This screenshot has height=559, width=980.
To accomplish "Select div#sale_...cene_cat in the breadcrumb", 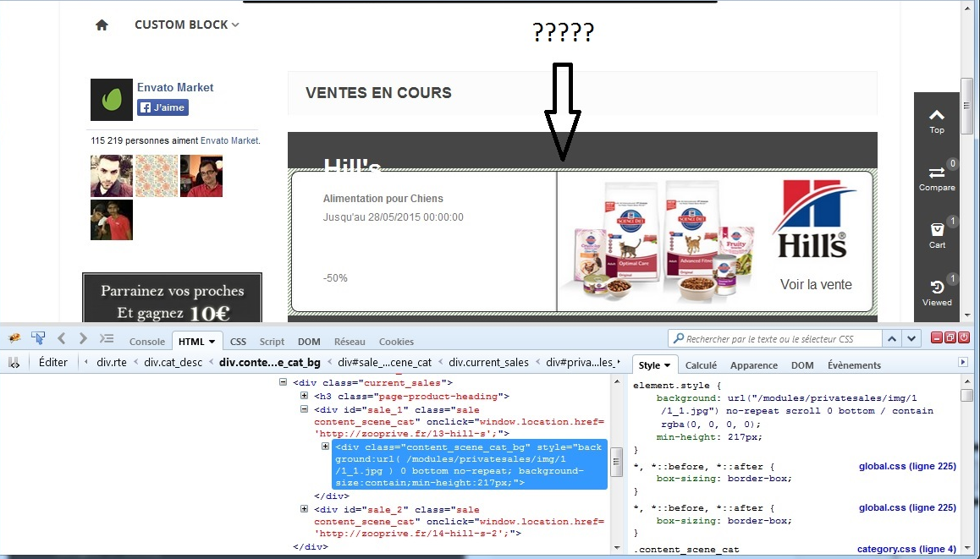I will coord(384,362).
